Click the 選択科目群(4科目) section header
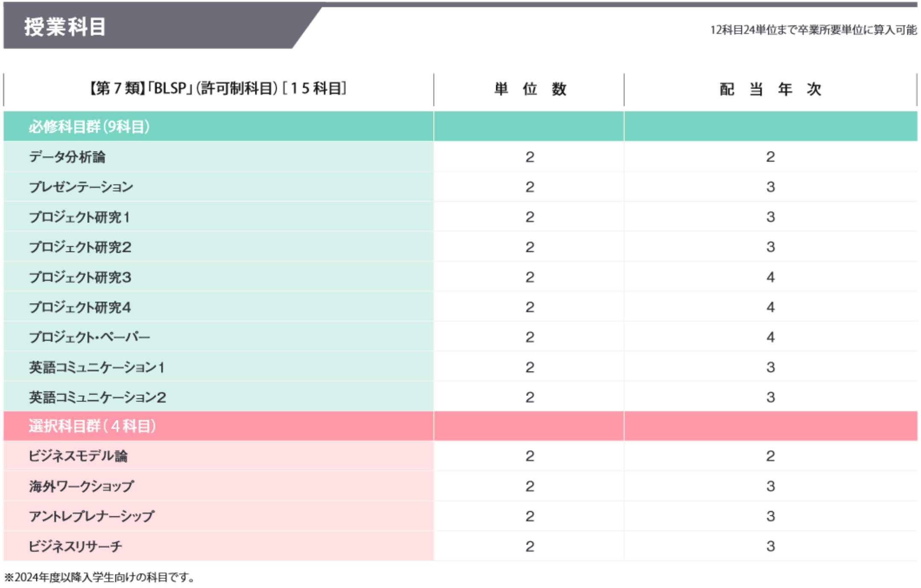 coord(92,426)
